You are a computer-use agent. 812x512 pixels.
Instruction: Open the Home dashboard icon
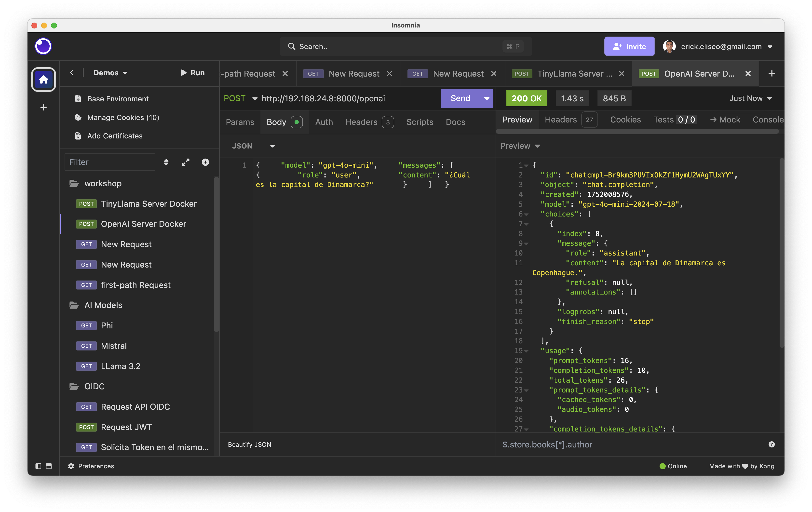tap(43, 80)
